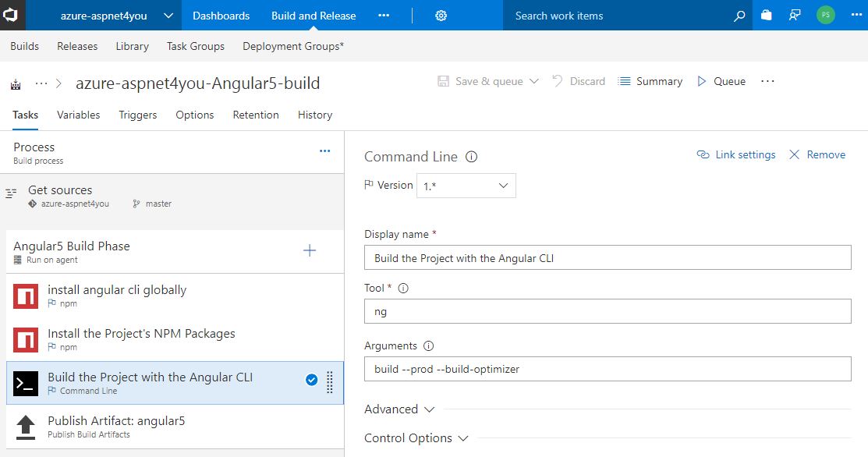Navigate to Releases
The image size is (868, 457).
coord(77,47)
